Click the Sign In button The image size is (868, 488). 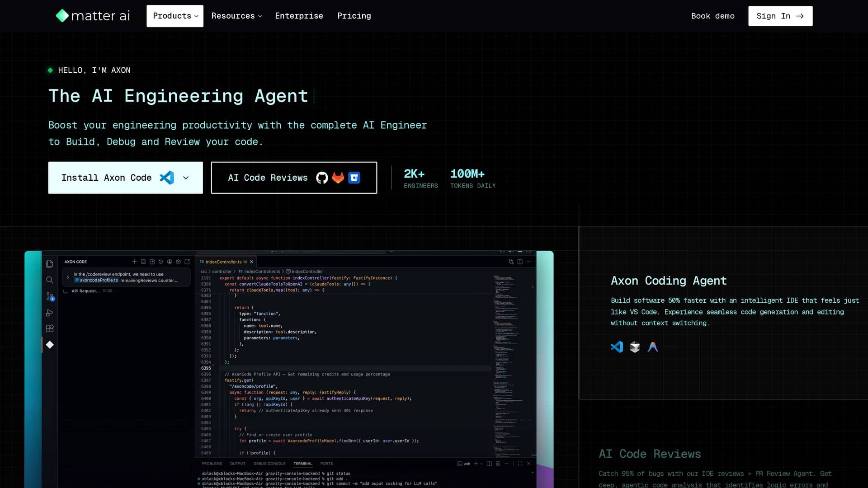pyautogui.click(x=780, y=16)
